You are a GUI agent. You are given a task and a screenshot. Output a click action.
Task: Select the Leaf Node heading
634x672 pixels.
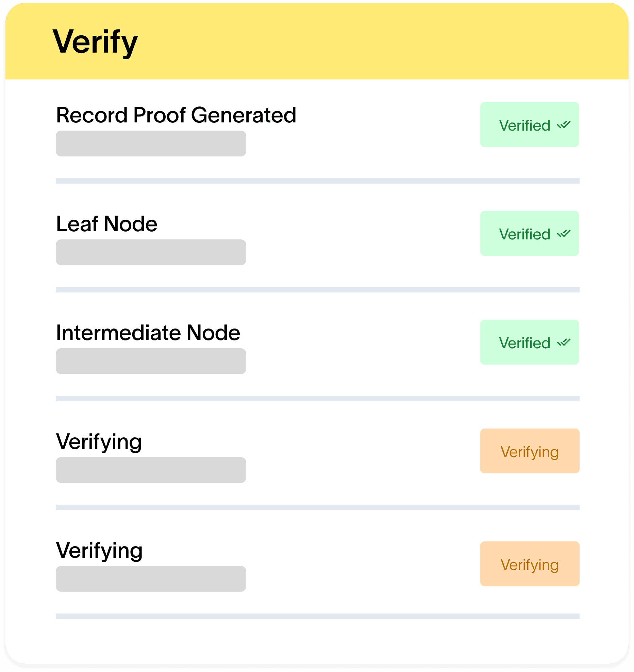[x=106, y=224]
